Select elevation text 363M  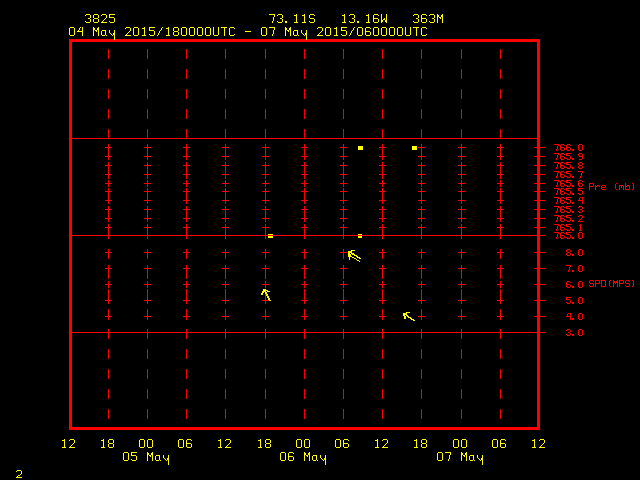click(428, 19)
